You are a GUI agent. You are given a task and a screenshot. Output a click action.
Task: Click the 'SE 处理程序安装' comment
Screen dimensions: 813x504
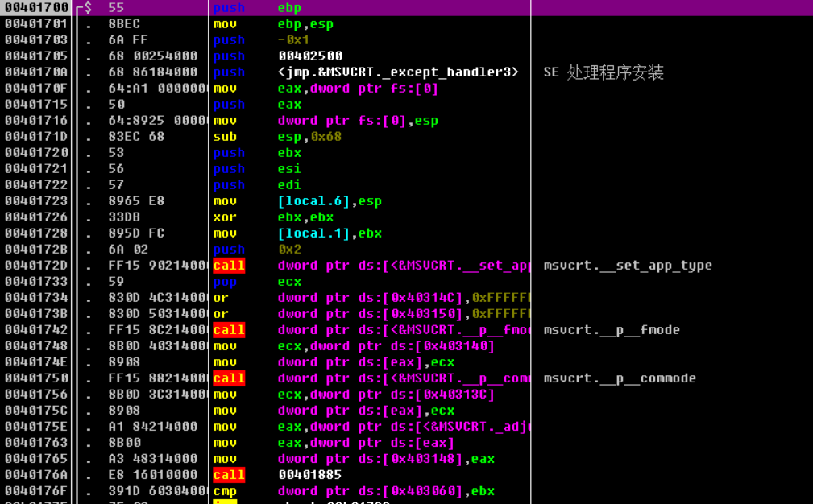[x=603, y=72]
